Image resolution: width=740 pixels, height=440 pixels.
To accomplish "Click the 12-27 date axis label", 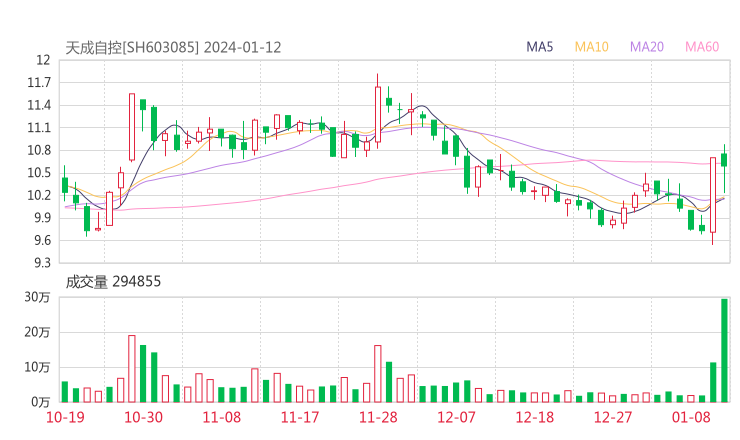I will pos(613,417).
